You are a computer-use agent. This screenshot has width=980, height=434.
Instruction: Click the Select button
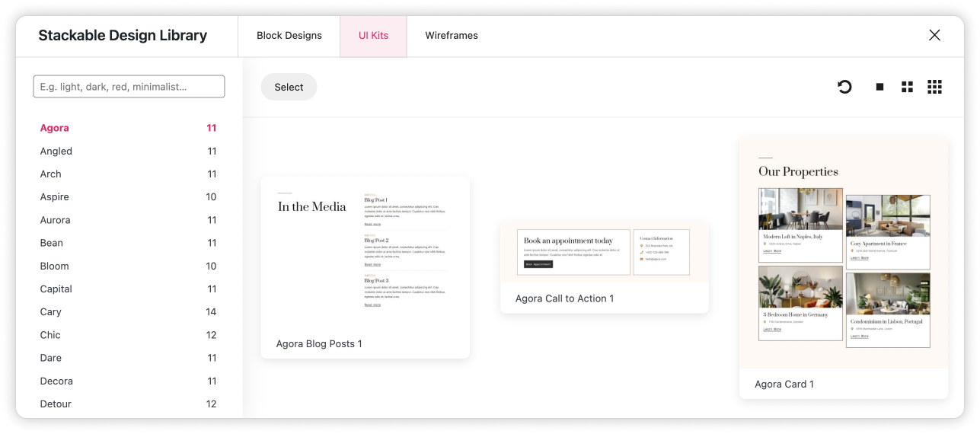click(x=289, y=87)
